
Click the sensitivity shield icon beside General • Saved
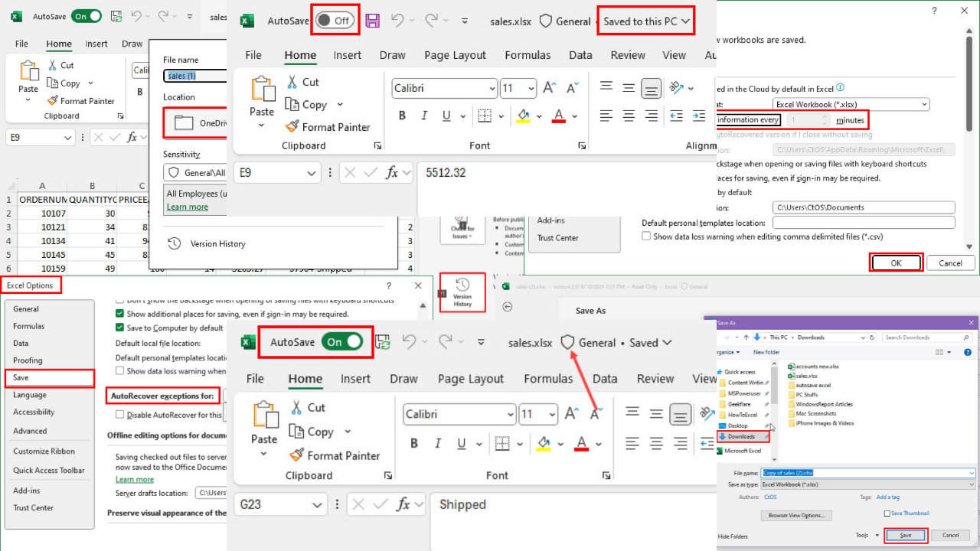[567, 343]
